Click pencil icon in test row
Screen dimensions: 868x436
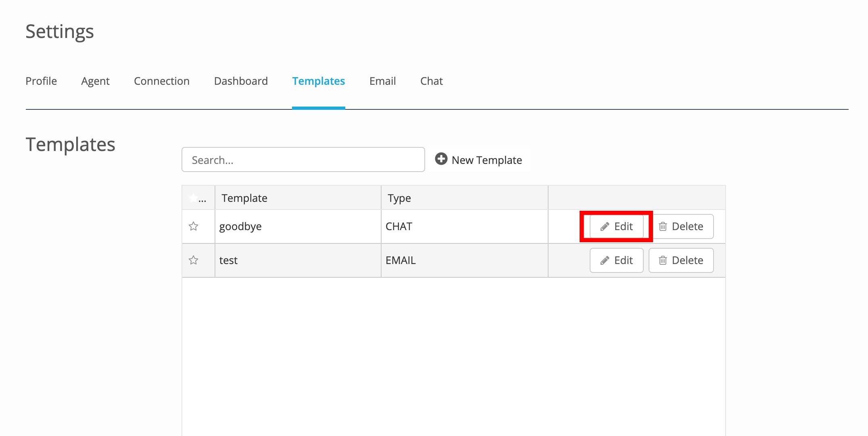(x=605, y=260)
